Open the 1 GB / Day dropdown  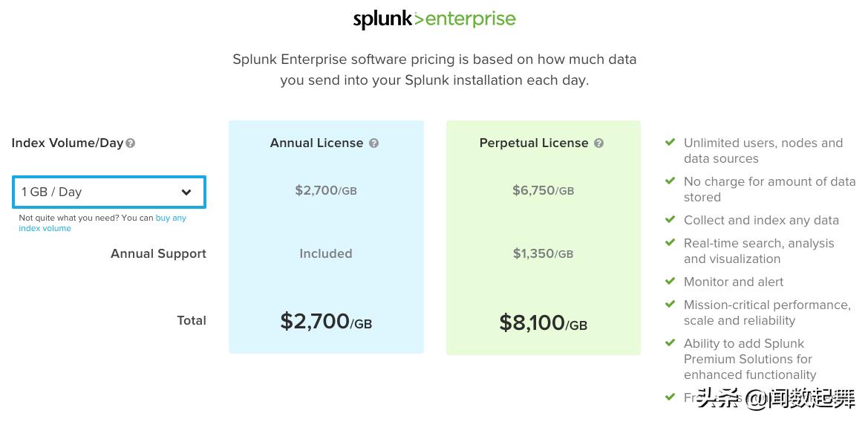click(109, 192)
